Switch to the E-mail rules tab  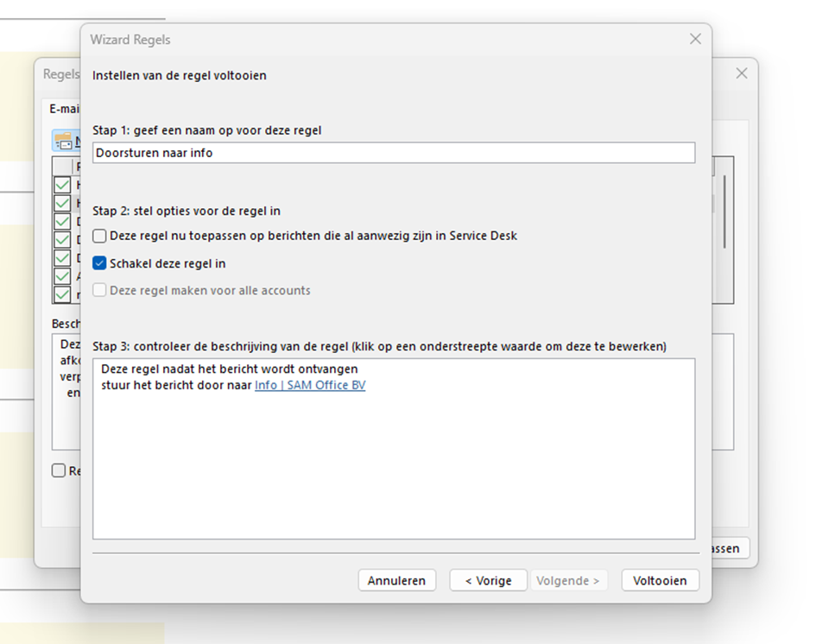coord(63,109)
